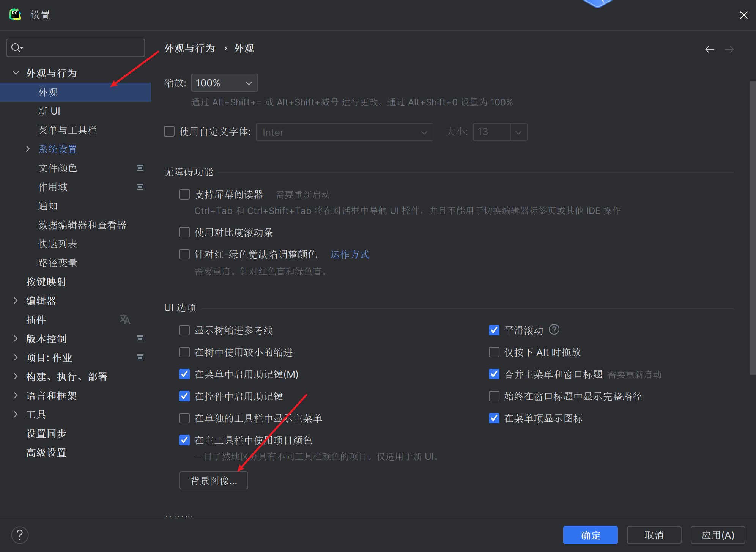Screen dimensions: 756x552
Task: Uncheck 在菜单项显示图标
Action: point(494,418)
